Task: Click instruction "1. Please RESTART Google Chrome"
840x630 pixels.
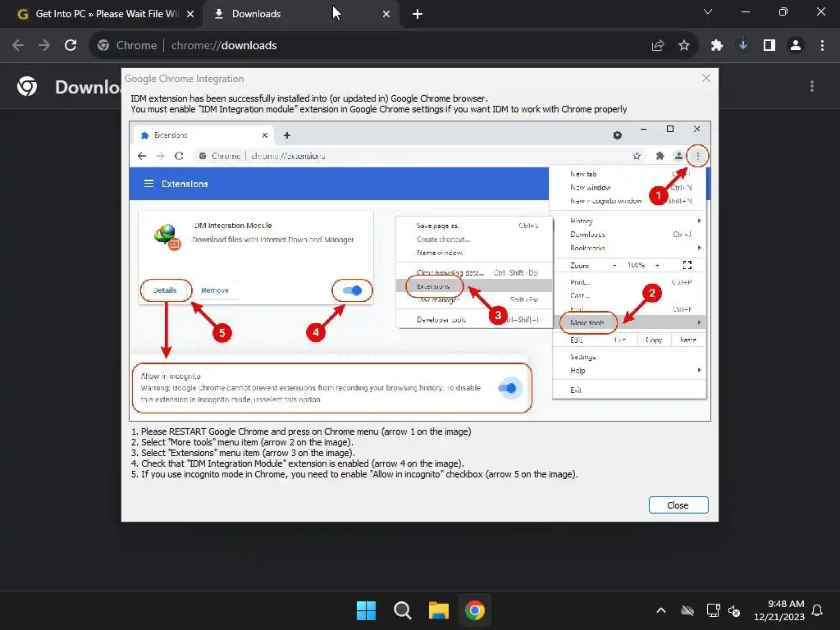Action: point(301,431)
